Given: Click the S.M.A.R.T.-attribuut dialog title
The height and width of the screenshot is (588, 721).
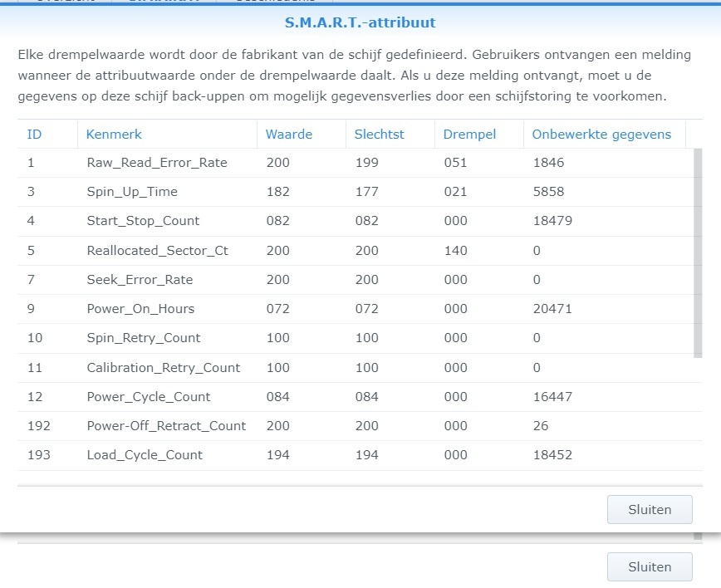Looking at the screenshot, I should 360,22.
